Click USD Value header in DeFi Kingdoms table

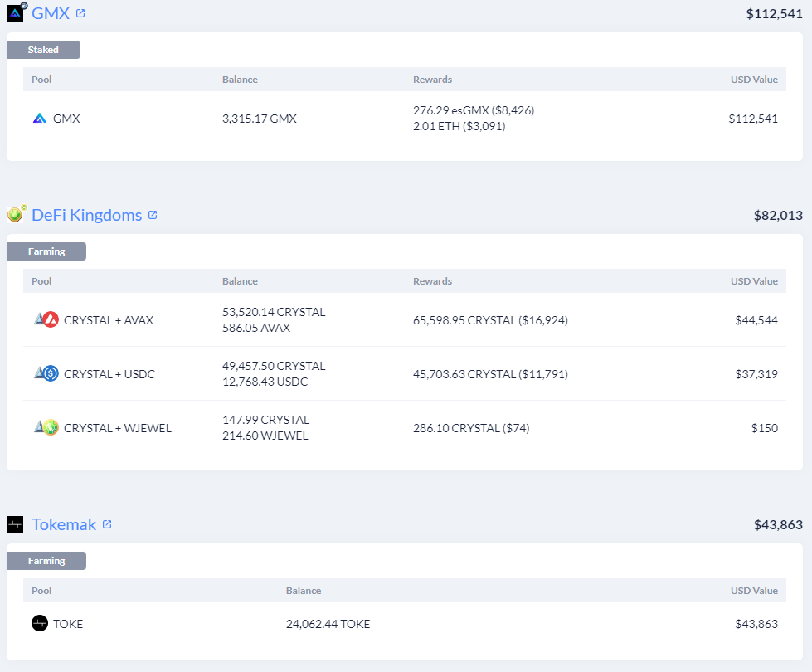click(754, 280)
